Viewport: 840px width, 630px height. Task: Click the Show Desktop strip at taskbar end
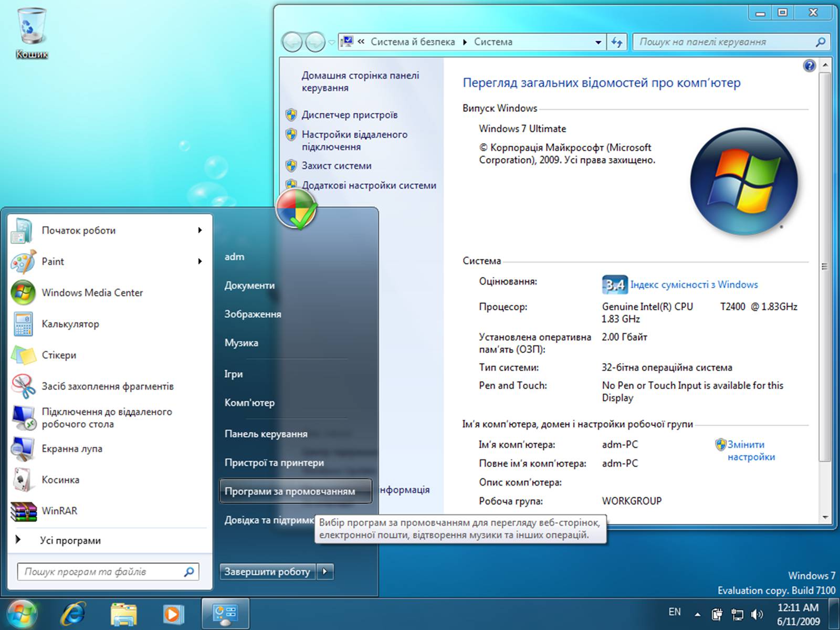point(834,614)
